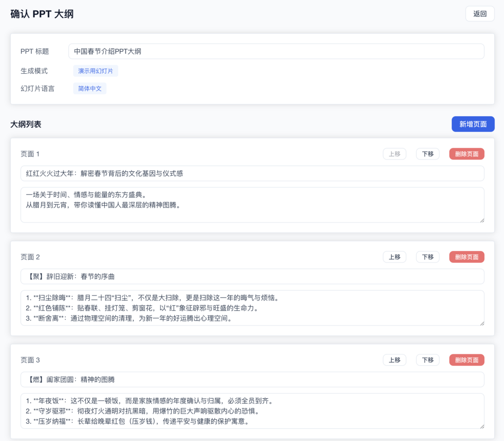Click the 扫尘除晦 content textarea
This screenshot has height=441, width=504.
[252, 308]
